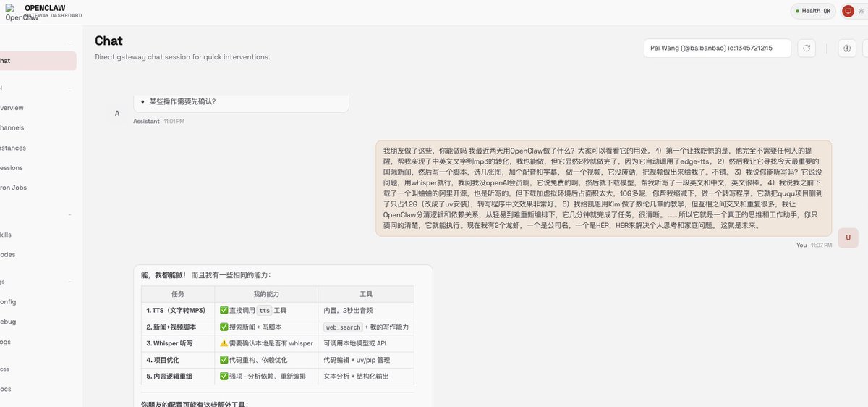Click the '1. TTS（文字转MP3）' table cell

[177, 311]
